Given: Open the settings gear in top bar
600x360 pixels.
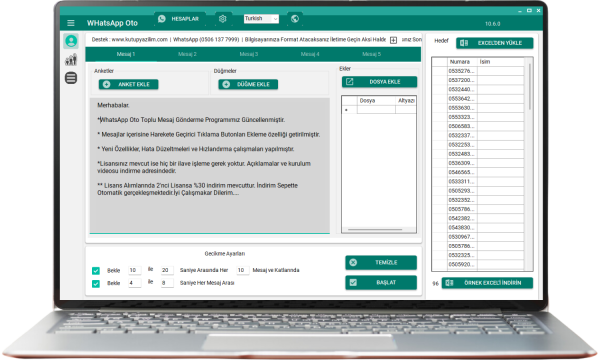Looking at the screenshot, I should [223, 19].
